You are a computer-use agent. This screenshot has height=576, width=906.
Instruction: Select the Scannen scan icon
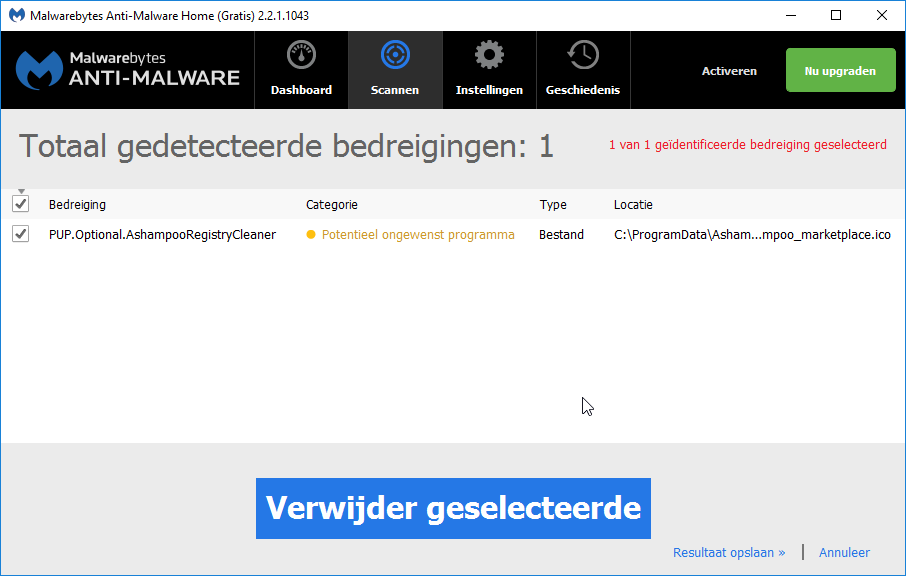pyautogui.click(x=394, y=54)
